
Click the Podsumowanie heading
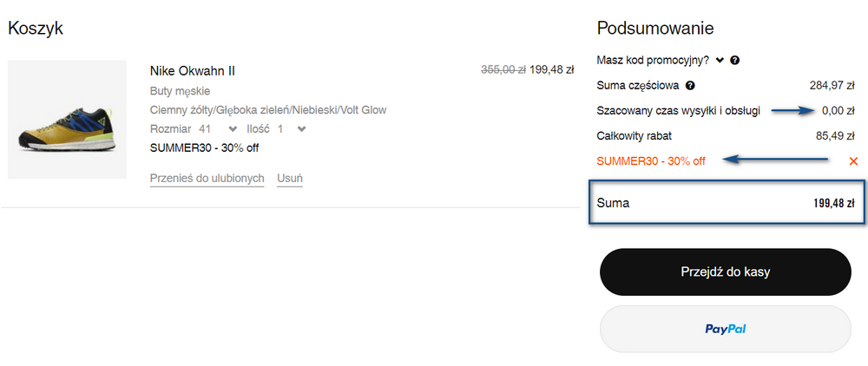655,29
